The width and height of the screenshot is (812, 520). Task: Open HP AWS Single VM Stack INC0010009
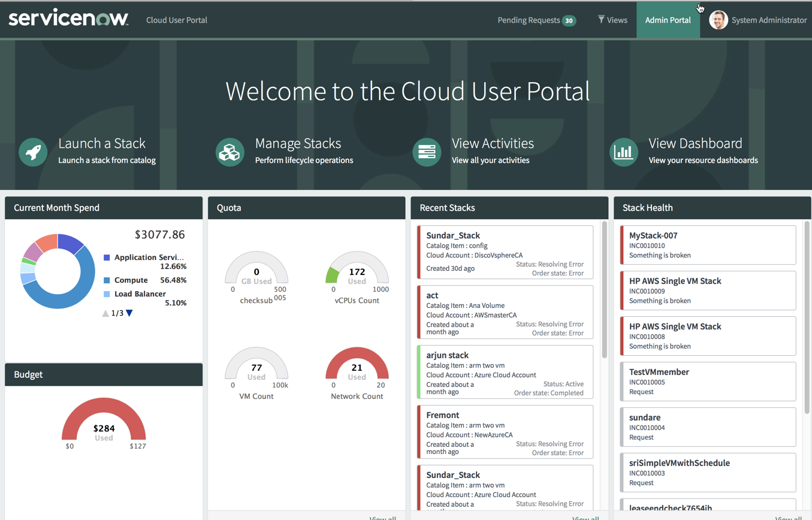tap(708, 291)
